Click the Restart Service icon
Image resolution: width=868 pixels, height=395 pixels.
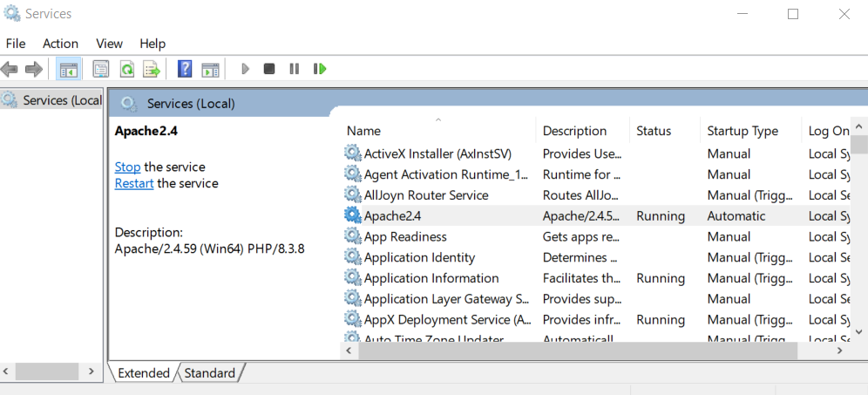[x=320, y=69]
